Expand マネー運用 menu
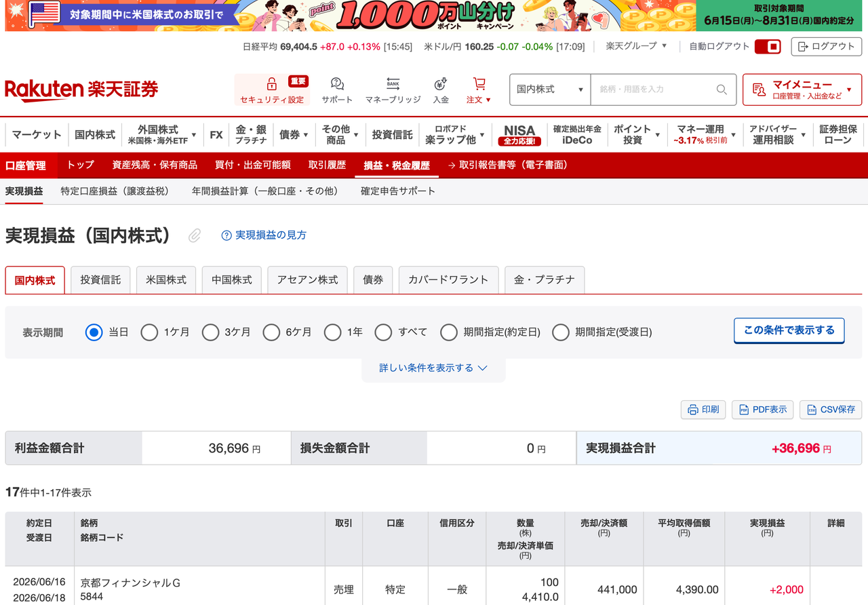 click(x=705, y=134)
